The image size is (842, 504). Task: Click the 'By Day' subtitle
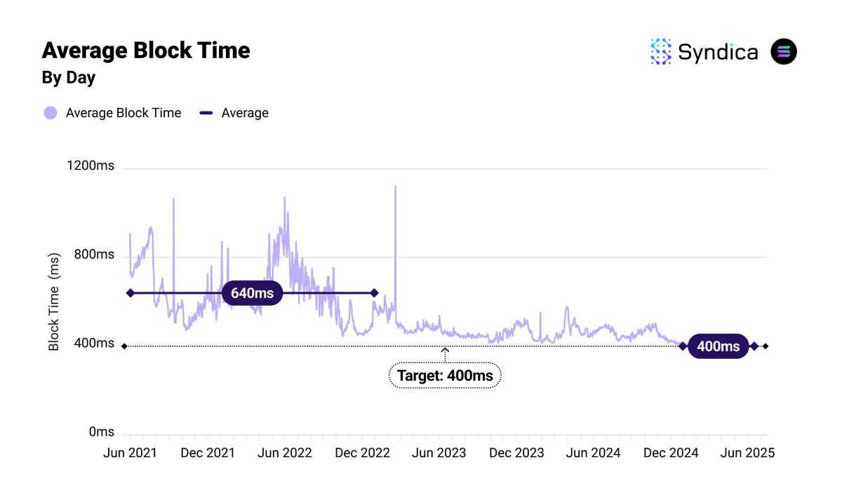click(69, 78)
